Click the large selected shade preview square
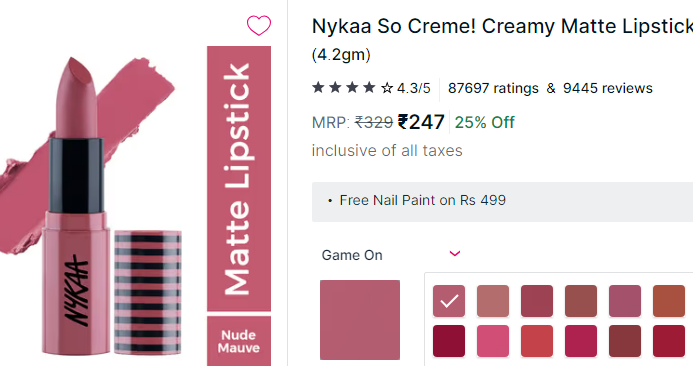Screen dimensions: 693x366 pos(360,320)
